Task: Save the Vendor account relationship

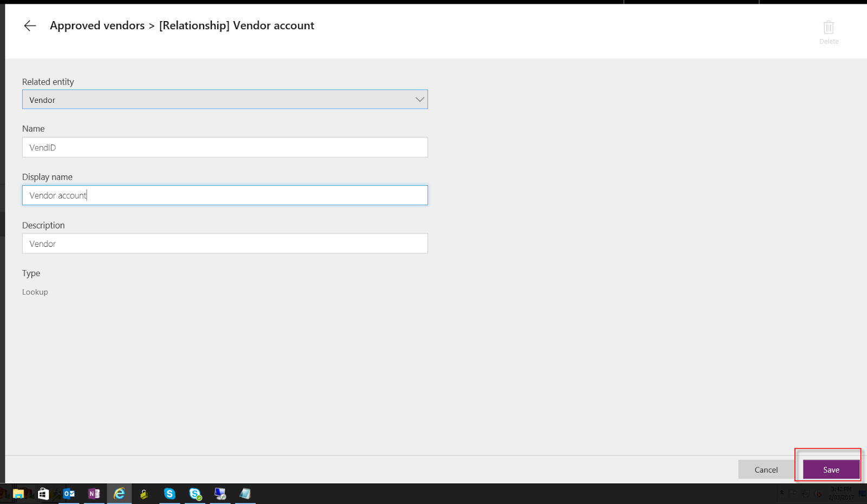Action: (830, 469)
